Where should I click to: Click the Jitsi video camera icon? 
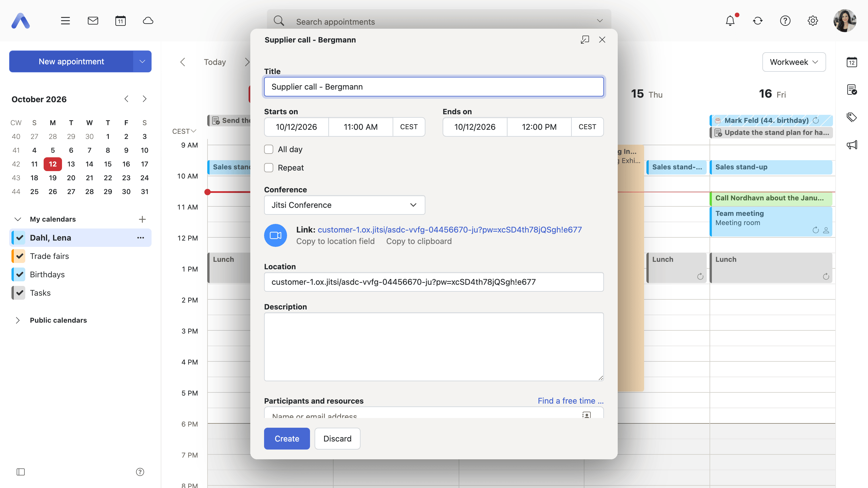point(276,235)
